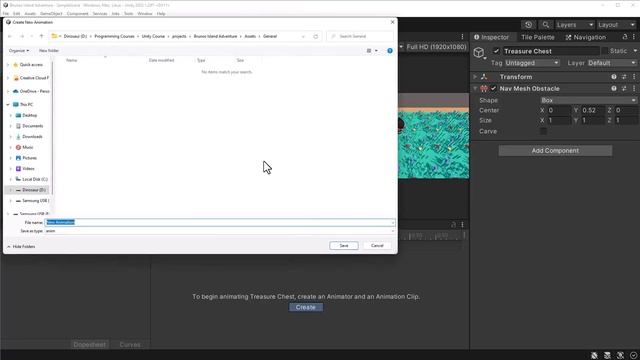Click the Search General box
Screen dimensions: 640x360
coord(360,36)
